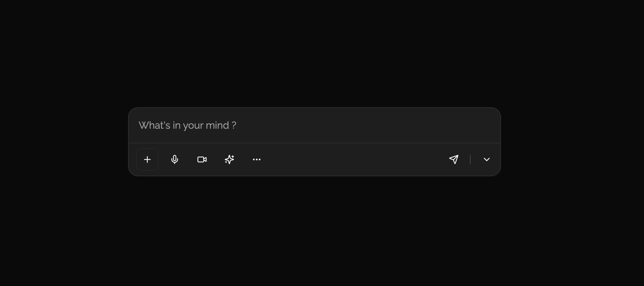Collapse the composer via the down chevron
644x286 pixels.
click(x=486, y=159)
